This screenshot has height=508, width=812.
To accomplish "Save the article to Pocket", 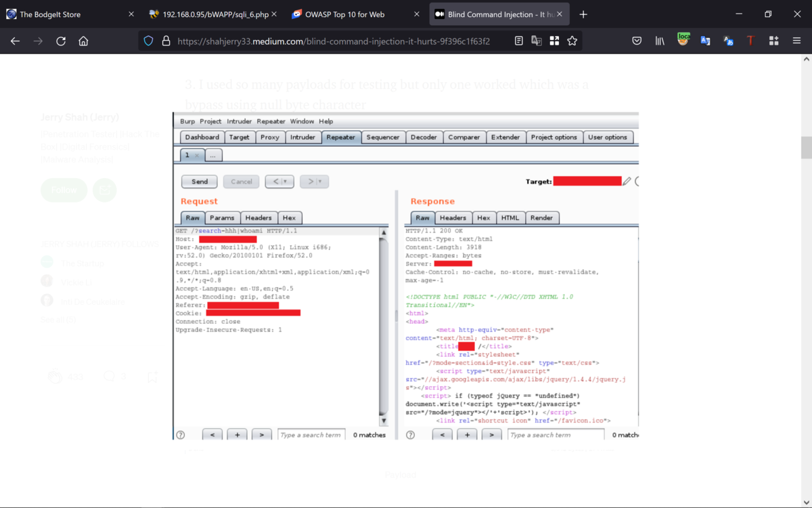I will (637, 41).
